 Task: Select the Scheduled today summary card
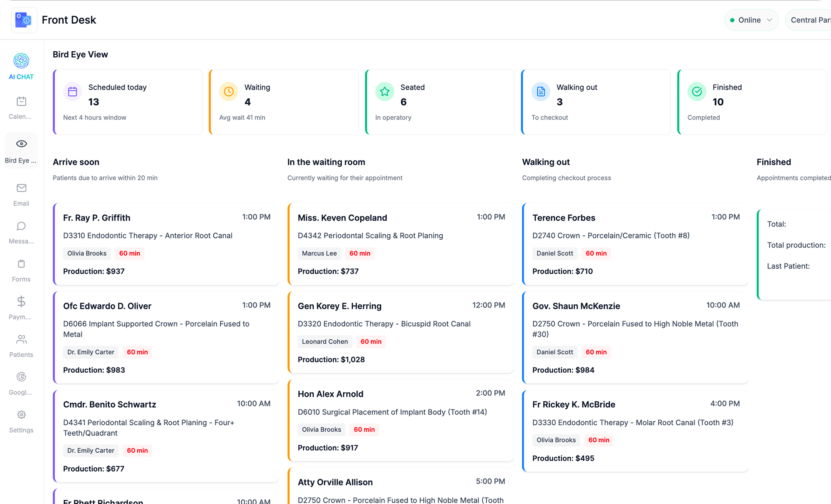coord(128,102)
